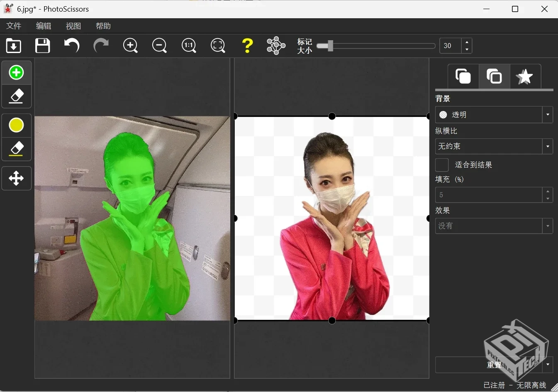The image size is (558, 392).
Task: Zoom in on the image
Action: [130, 46]
